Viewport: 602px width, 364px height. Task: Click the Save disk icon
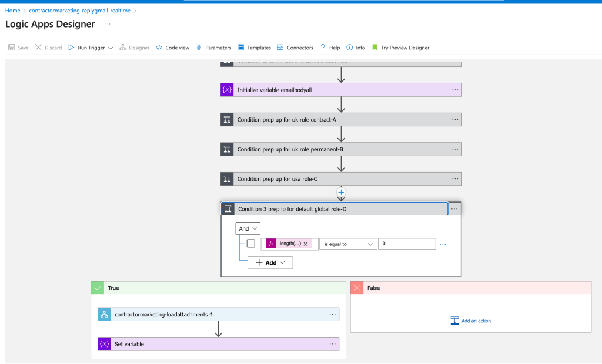coord(12,48)
